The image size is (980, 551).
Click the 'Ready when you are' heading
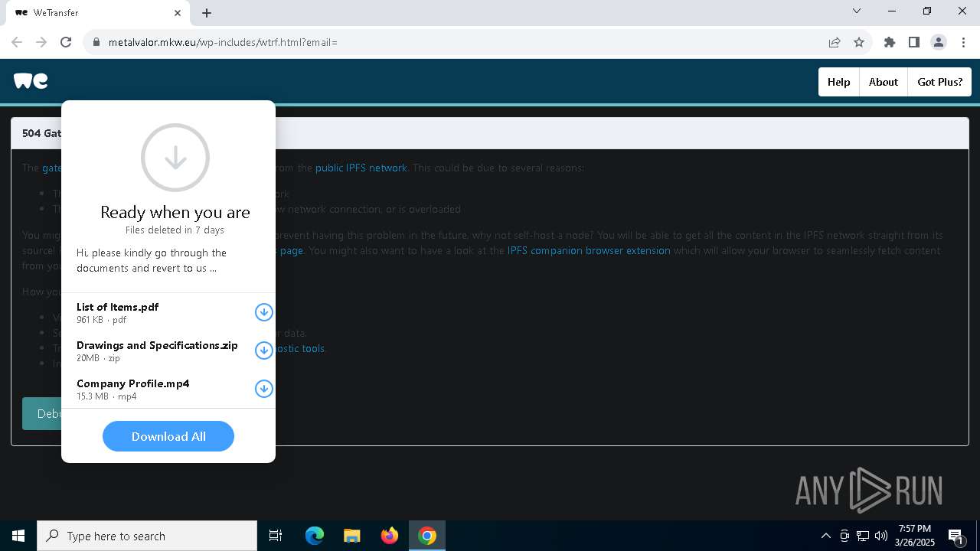pos(175,212)
